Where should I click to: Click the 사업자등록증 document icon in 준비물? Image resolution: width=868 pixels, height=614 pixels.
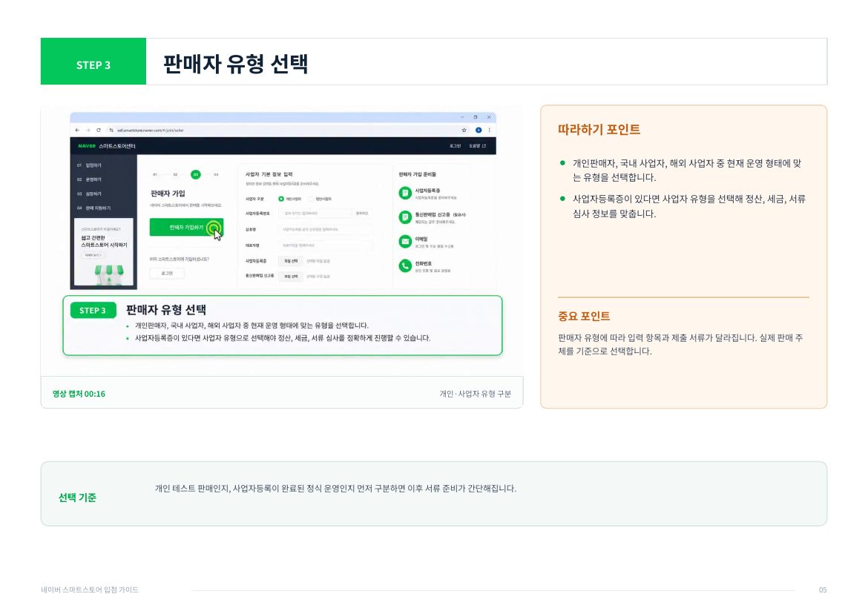click(x=405, y=193)
